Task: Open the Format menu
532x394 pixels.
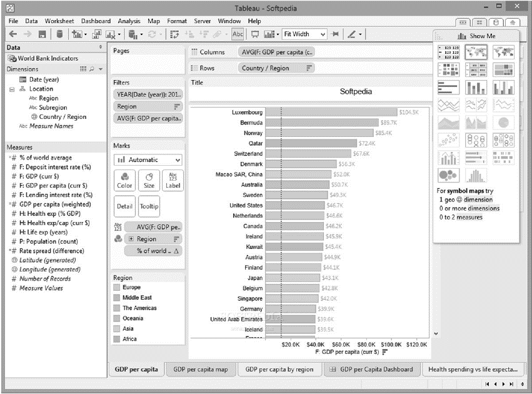Action: 177,21
